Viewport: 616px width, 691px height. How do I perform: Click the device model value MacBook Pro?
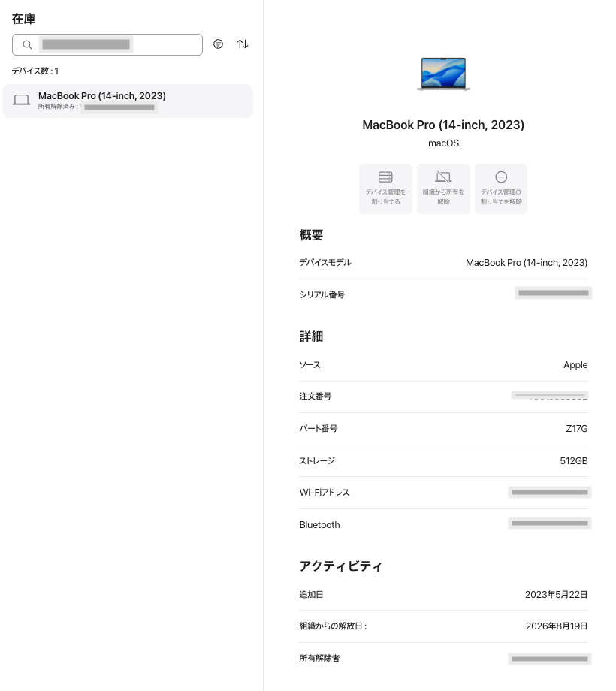tap(527, 263)
